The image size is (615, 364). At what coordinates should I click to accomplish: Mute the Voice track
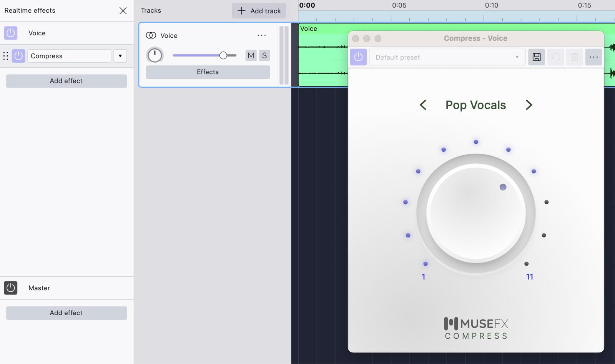(x=251, y=55)
